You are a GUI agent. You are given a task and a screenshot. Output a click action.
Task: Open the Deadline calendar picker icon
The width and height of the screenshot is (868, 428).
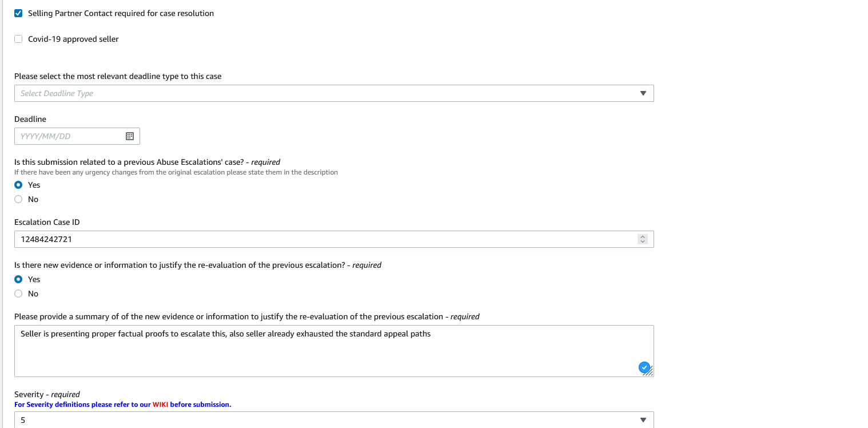click(129, 136)
